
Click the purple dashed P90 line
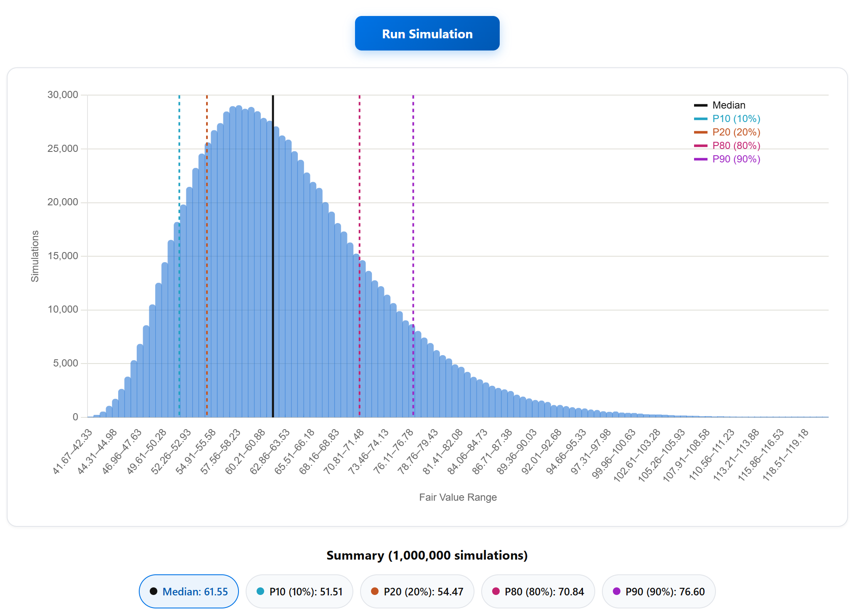pyautogui.click(x=413, y=256)
